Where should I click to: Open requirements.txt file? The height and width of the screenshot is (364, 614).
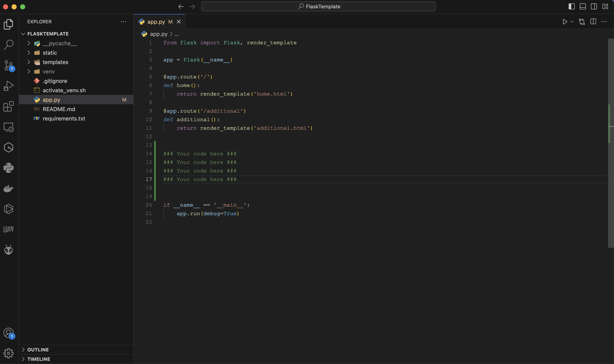[x=76, y=119]
